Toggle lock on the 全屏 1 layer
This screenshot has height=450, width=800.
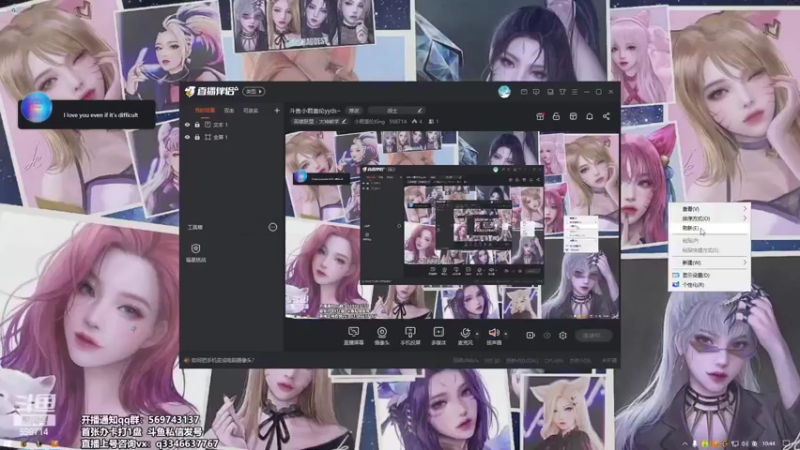click(x=197, y=137)
